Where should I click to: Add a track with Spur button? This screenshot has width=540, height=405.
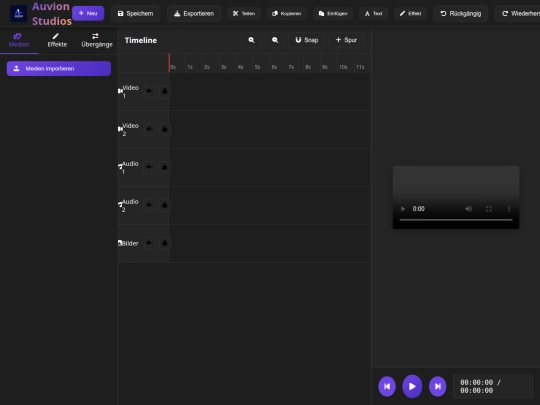[346, 40]
